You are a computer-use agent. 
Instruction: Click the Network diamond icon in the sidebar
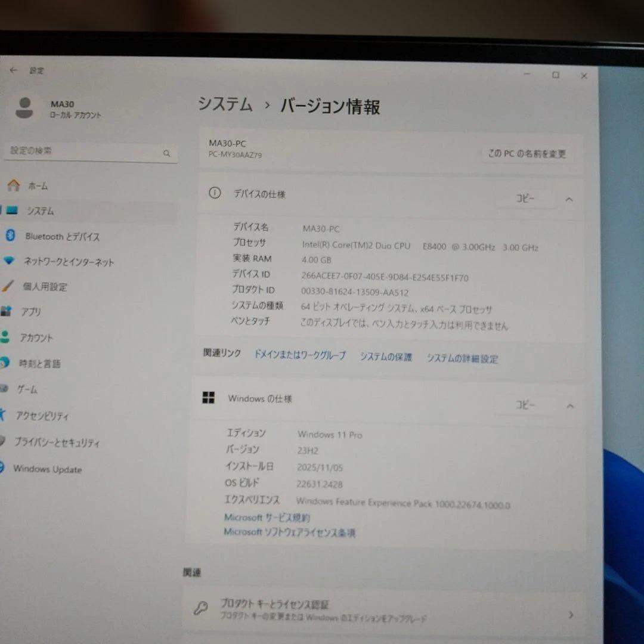coord(9,261)
